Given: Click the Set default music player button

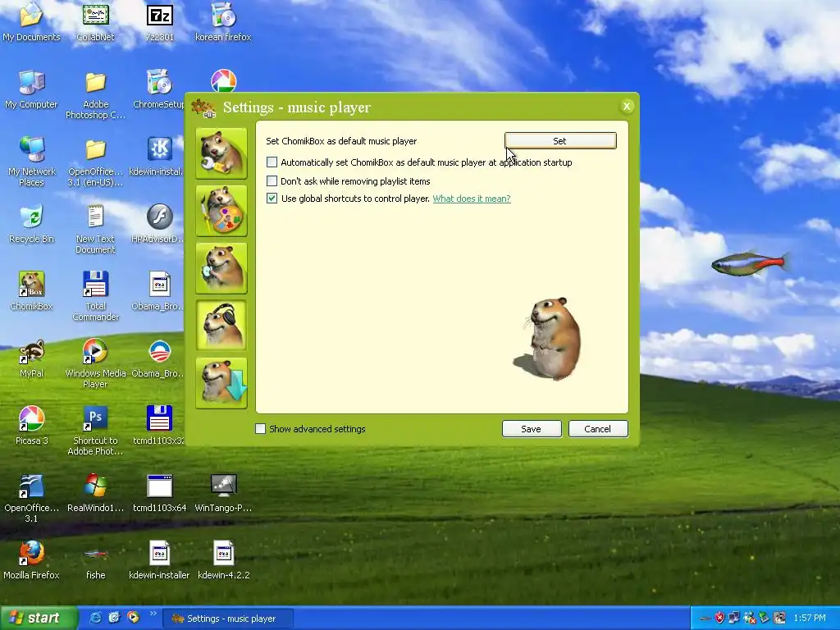Looking at the screenshot, I should (560, 141).
